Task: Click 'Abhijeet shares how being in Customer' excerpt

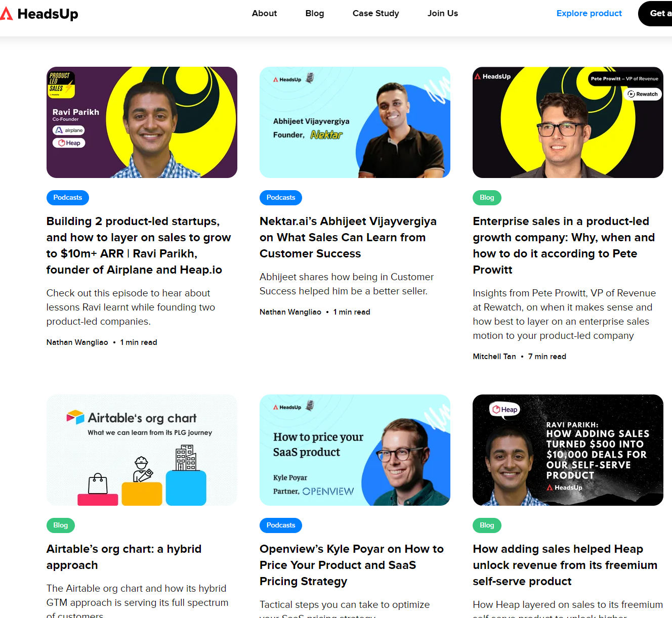Action: pyautogui.click(x=347, y=284)
